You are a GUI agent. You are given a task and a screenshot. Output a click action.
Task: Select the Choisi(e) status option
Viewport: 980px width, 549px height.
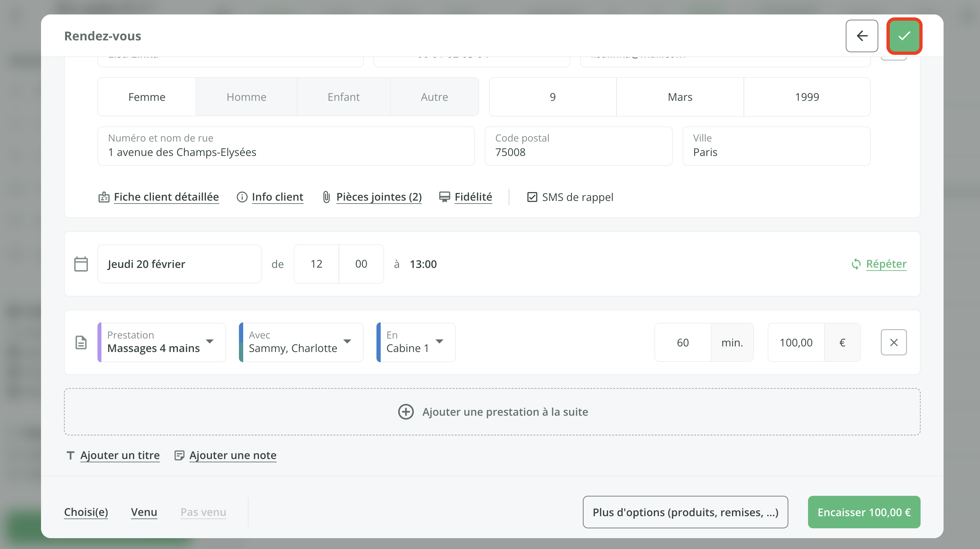pos(86,512)
